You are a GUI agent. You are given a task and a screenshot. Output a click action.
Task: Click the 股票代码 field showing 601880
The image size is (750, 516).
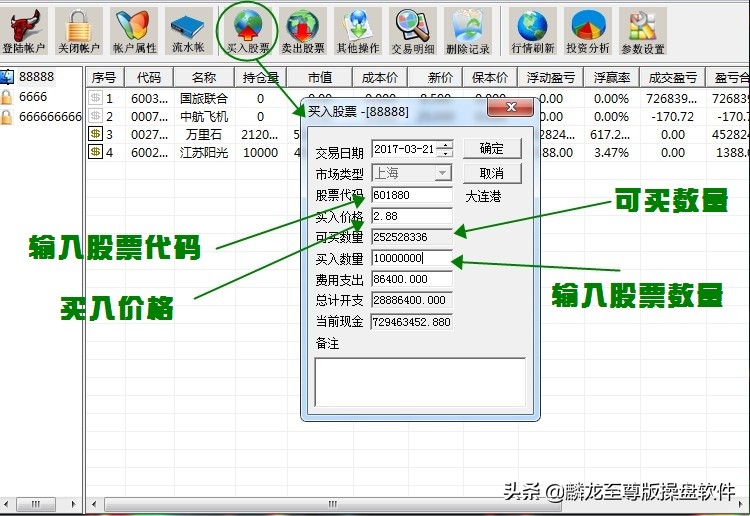(x=411, y=195)
